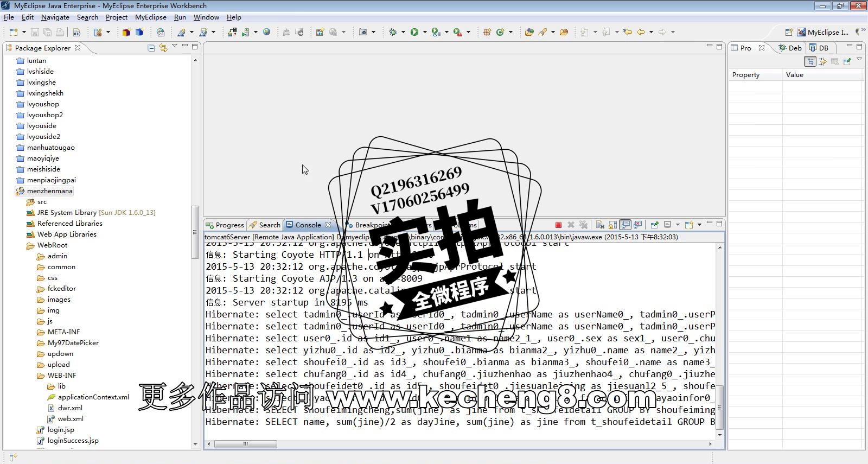Switch to the Search tab
This screenshot has width=868, height=464.
tap(265, 225)
